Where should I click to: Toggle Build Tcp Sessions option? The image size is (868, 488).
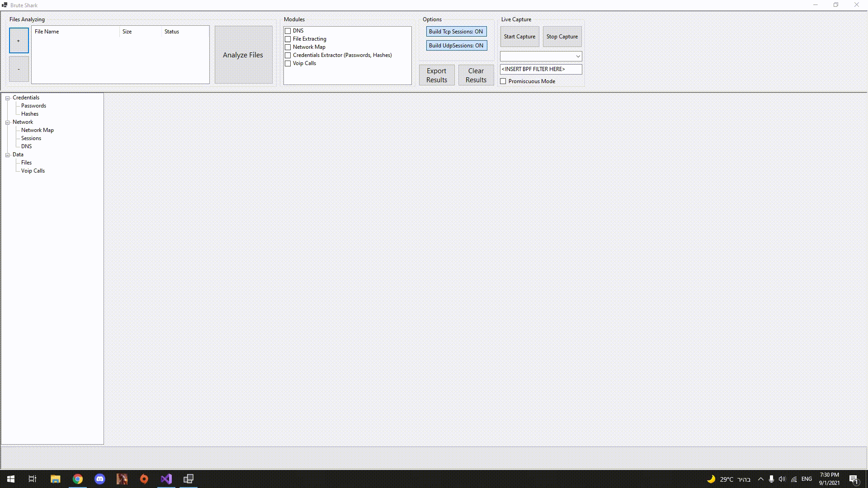[456, 32]
